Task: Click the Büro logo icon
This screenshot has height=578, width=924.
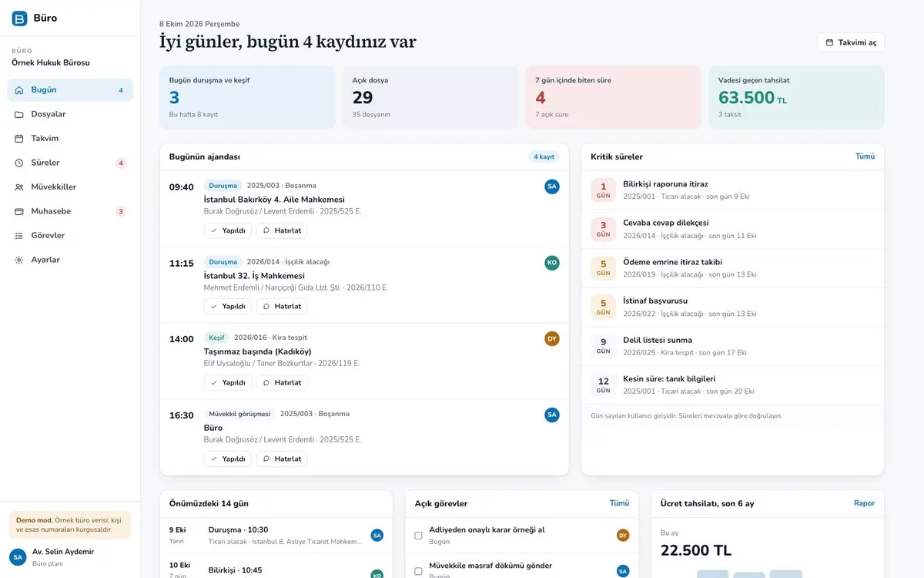Action: [x=19, y=18]
